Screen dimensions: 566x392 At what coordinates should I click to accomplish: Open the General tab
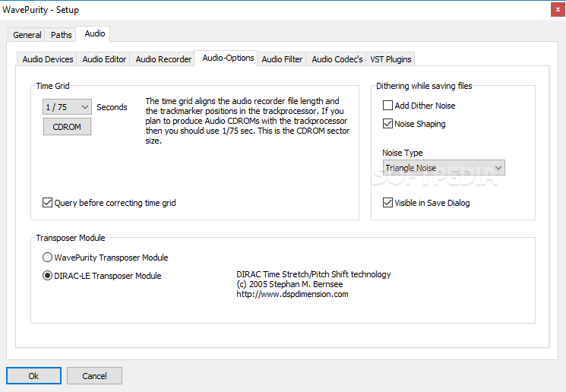click(27, 35)
